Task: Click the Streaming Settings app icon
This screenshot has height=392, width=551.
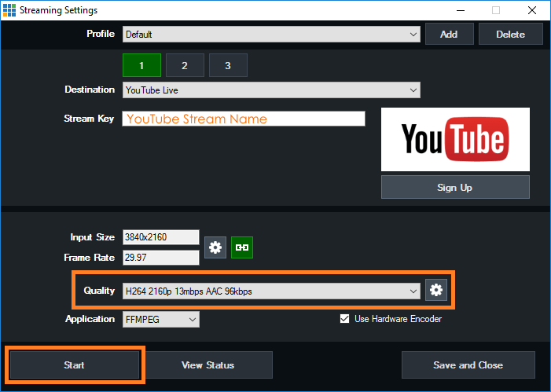Action: point(9,10)
